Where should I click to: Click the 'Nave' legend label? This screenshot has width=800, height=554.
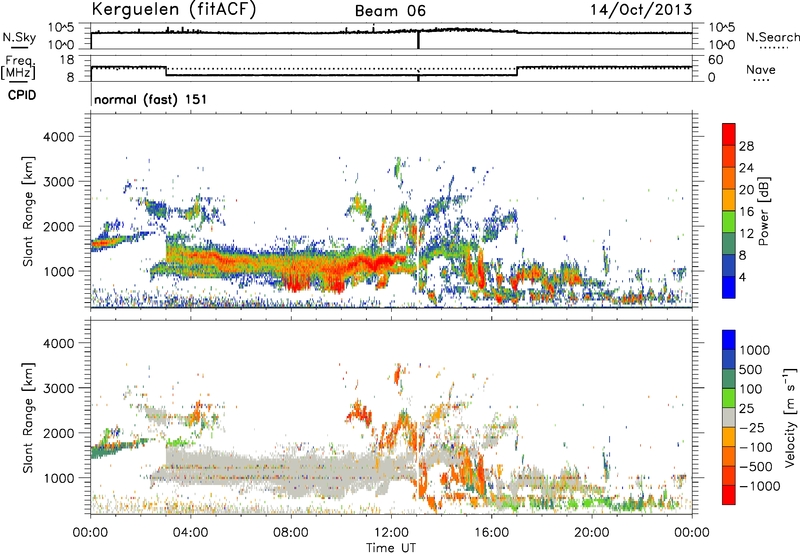click(x=761, y=69)
